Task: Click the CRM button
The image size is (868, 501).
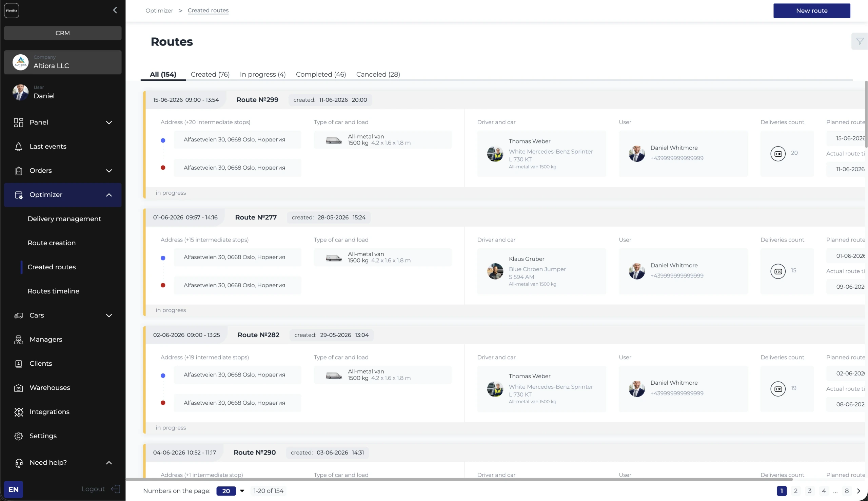Action: (63, 33)
